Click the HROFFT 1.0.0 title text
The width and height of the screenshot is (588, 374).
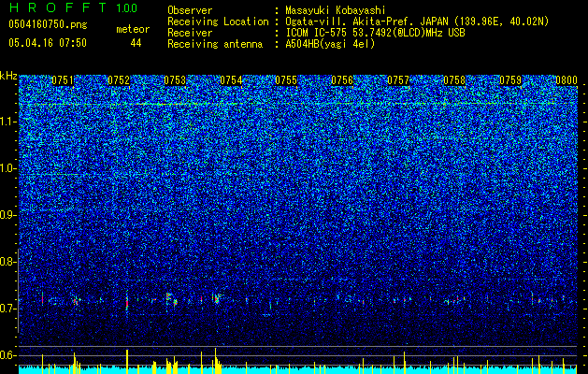click(73, 7)
